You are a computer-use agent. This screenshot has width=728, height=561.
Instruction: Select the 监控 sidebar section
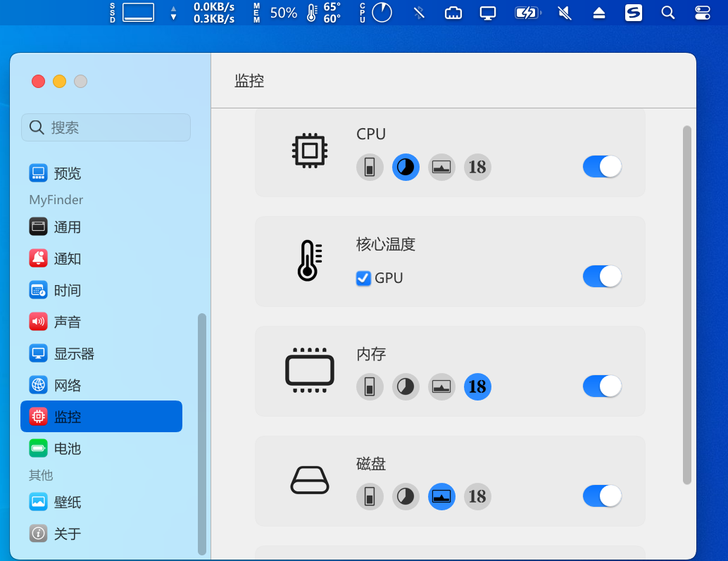(101, 416)
